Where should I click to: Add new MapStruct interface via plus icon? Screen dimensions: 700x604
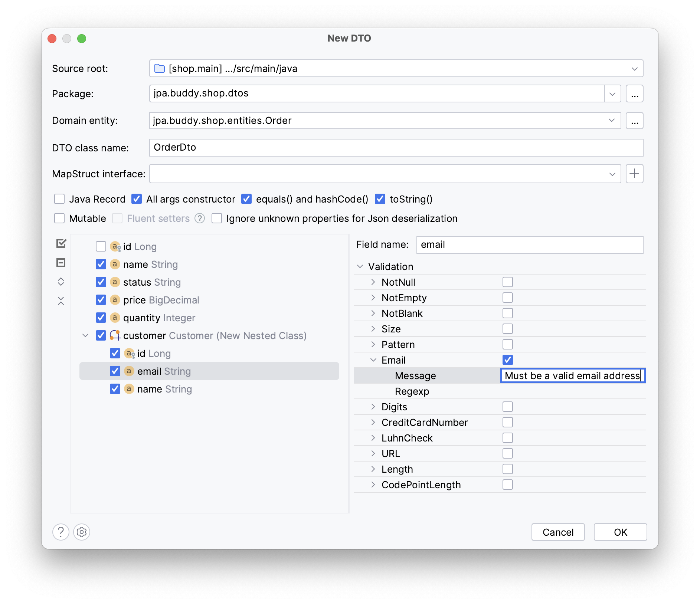coord(635,174)
